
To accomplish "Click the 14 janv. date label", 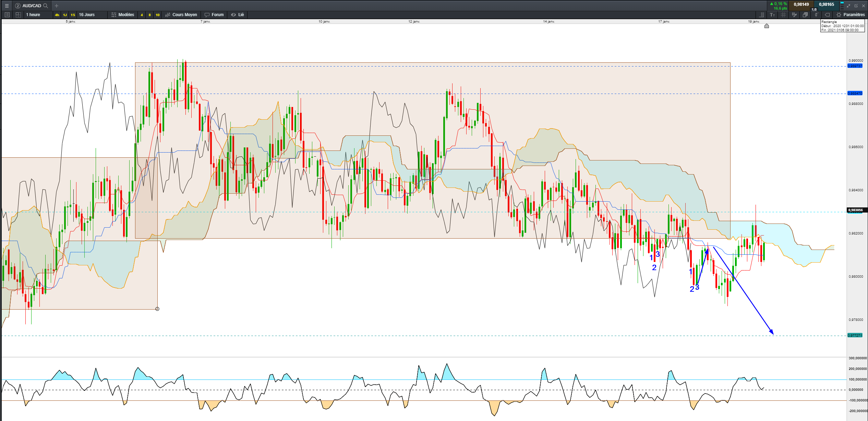I will pos(549,22).
